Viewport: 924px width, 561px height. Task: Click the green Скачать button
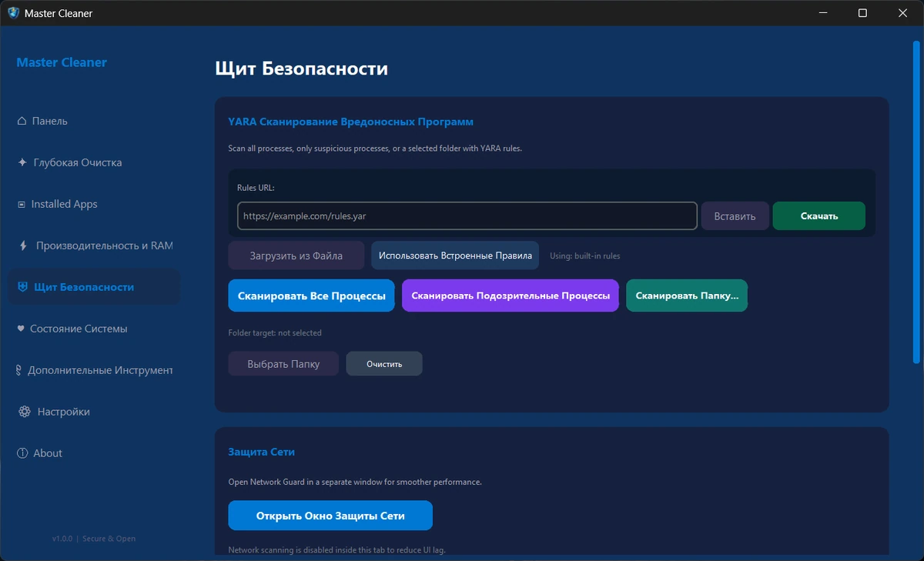click(819, 216)
